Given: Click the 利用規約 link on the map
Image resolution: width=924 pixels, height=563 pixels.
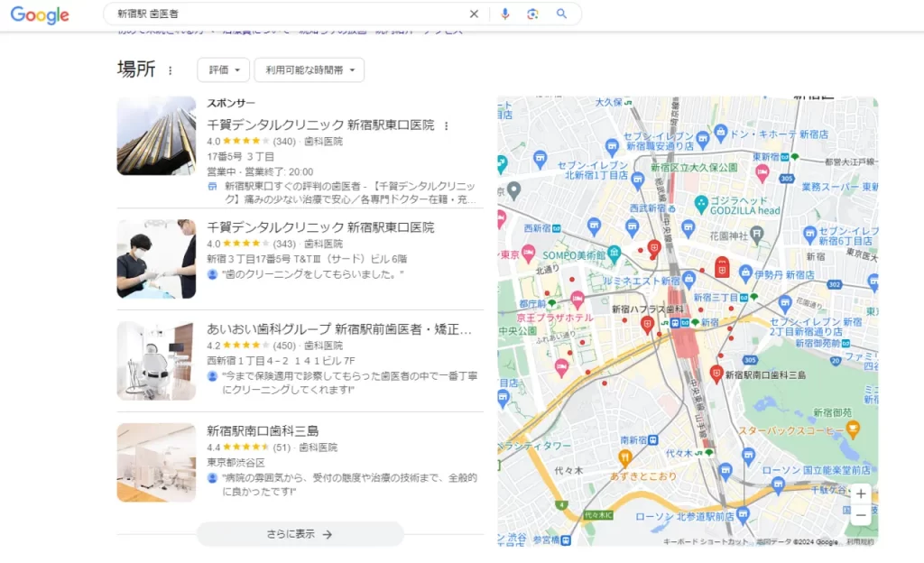Looking at the screenshot, I should tap(860, 542).
